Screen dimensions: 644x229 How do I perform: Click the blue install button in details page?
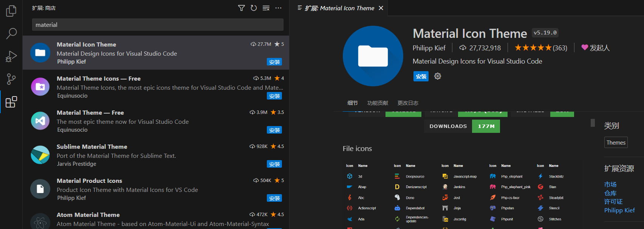(x=421, y=76)
